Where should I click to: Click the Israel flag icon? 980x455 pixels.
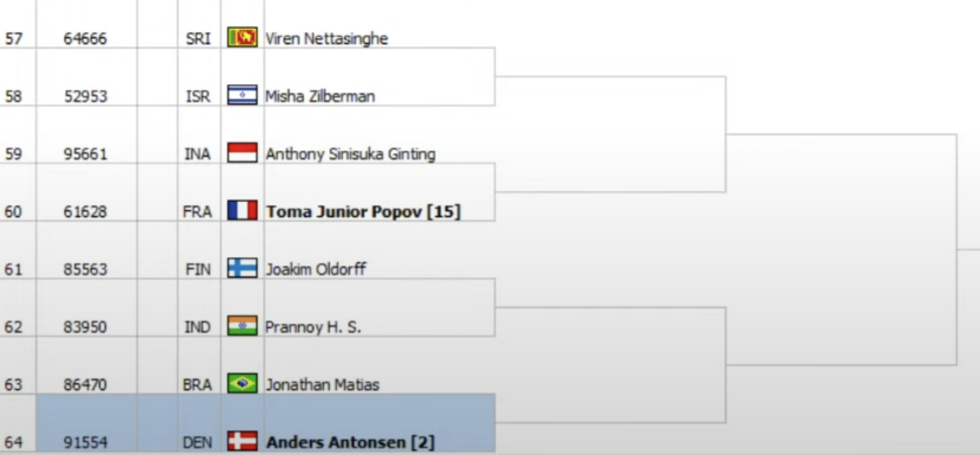pos(242,95)
